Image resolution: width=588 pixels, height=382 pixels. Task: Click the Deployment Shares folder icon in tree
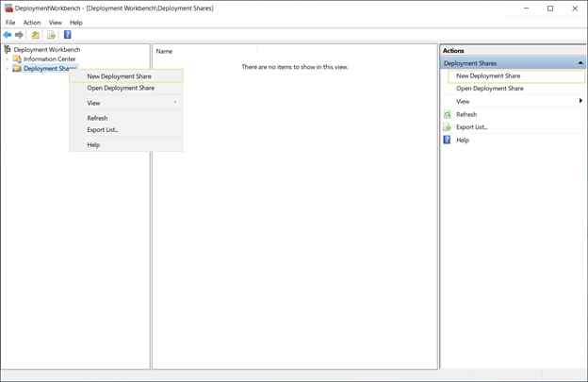tap(17, 68)
